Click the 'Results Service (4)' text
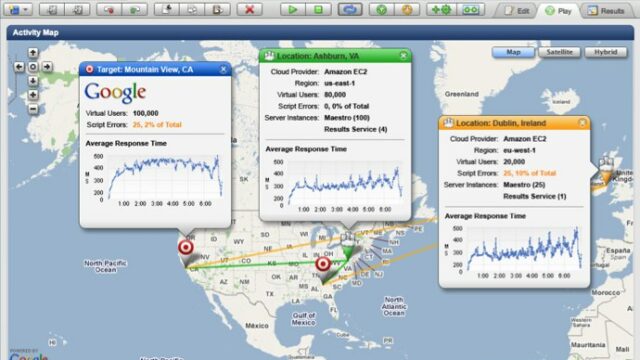The image size is (640, 360). coord(356,129)
